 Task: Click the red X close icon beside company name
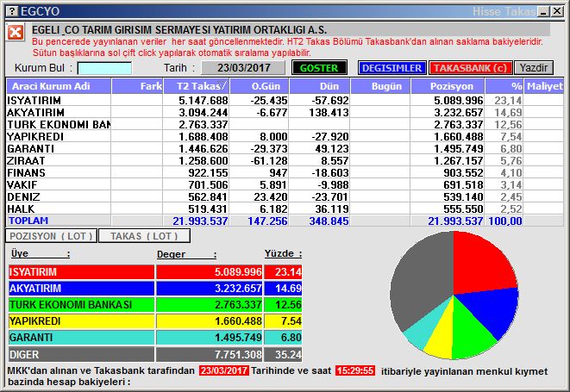click(16, 33)
